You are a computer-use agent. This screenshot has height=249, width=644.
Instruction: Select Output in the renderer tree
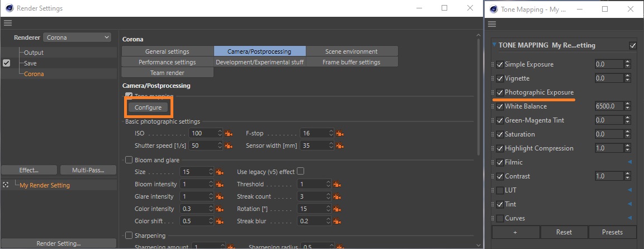pyautogui.click(x=34, y=53)
